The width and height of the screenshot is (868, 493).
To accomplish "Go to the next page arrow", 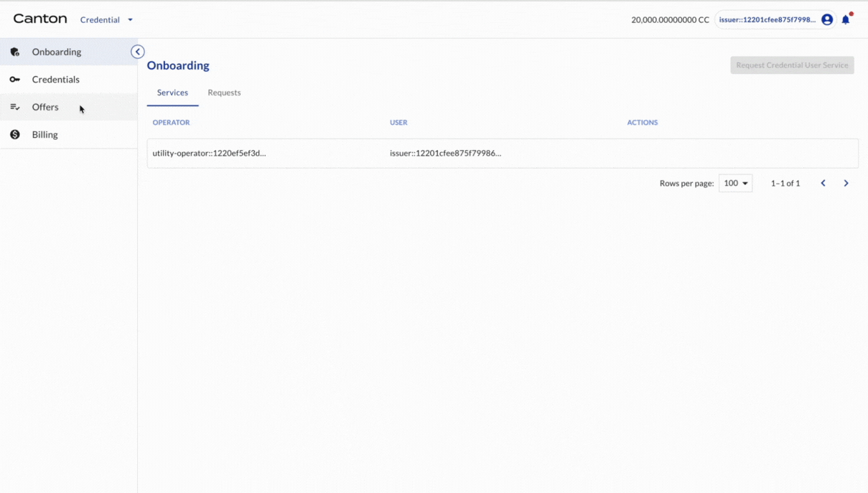I will [x=846, y=184].
